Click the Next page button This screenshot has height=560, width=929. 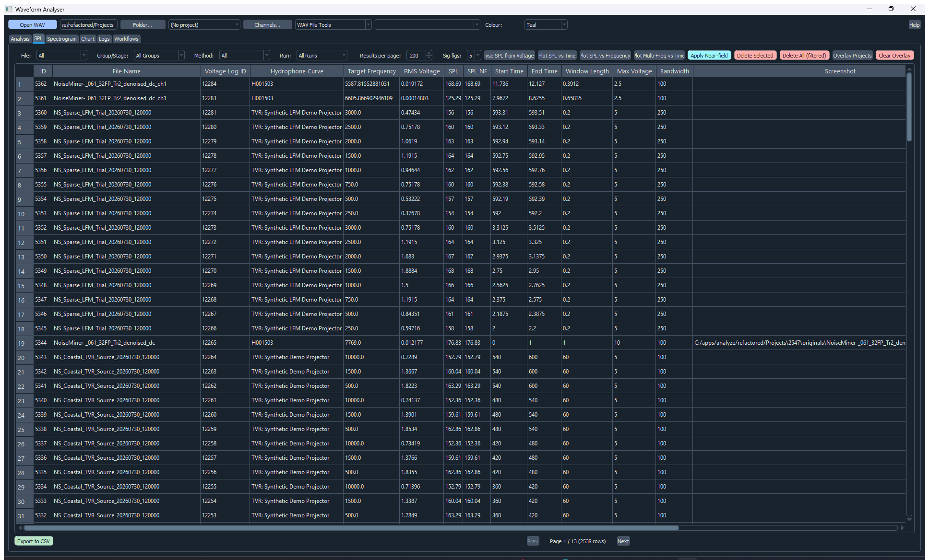(x=623, y=541)
